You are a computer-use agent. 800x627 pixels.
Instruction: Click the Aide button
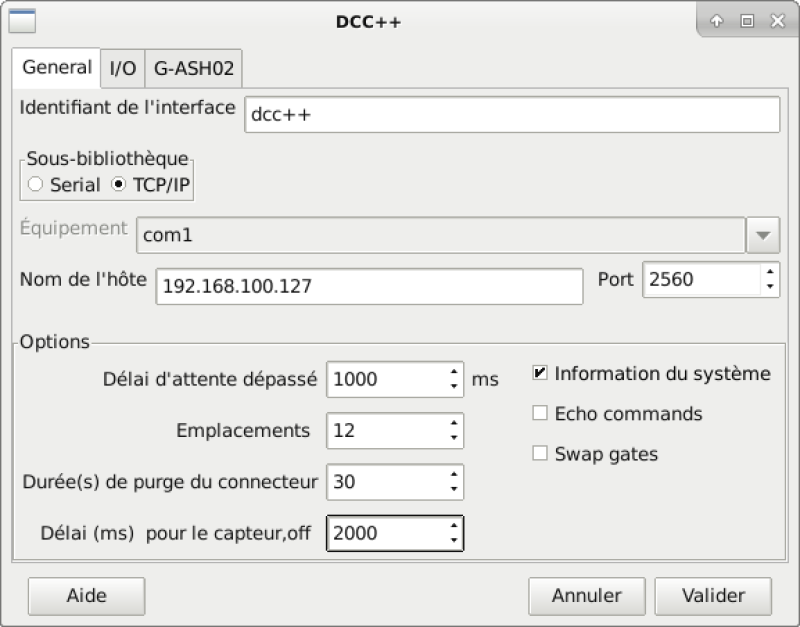tap(86, 596)
